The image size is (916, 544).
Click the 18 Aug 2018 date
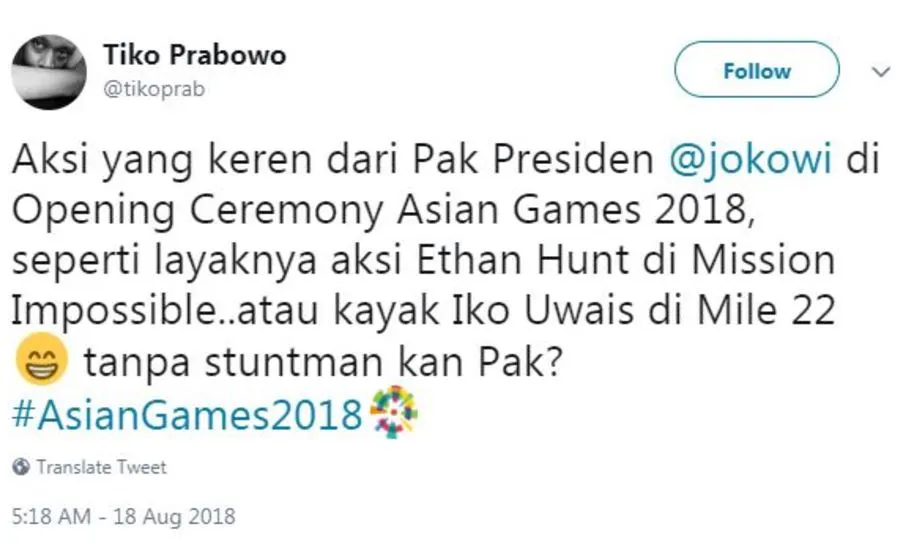click(174, 517)
